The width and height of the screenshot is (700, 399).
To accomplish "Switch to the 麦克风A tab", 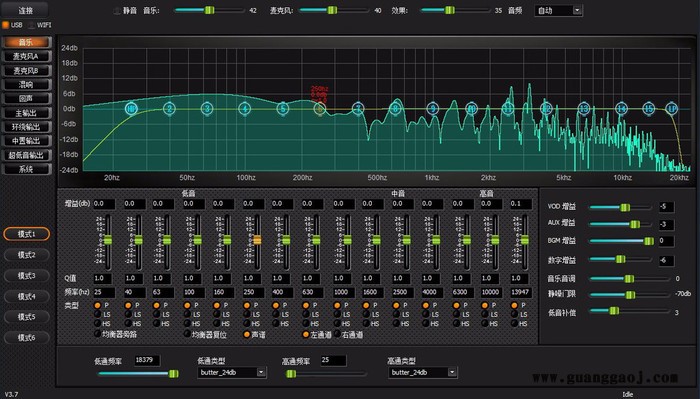I will click(x=26, y=57).
